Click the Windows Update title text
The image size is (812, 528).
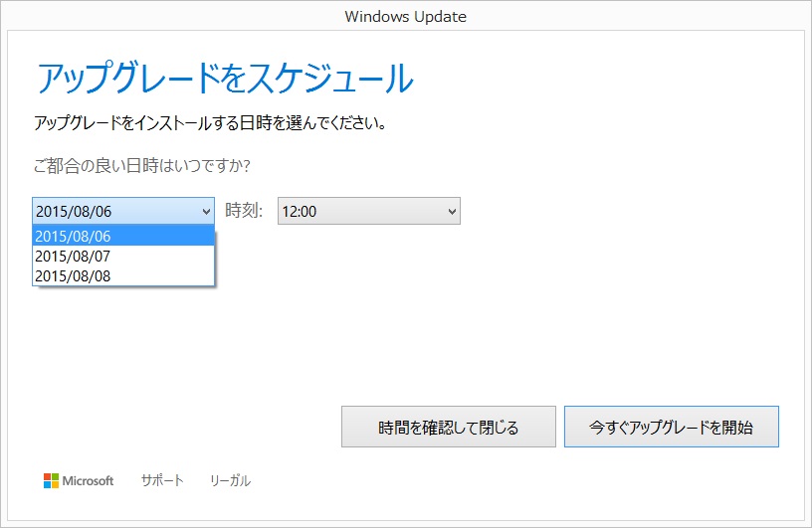[x=405, y=17]
